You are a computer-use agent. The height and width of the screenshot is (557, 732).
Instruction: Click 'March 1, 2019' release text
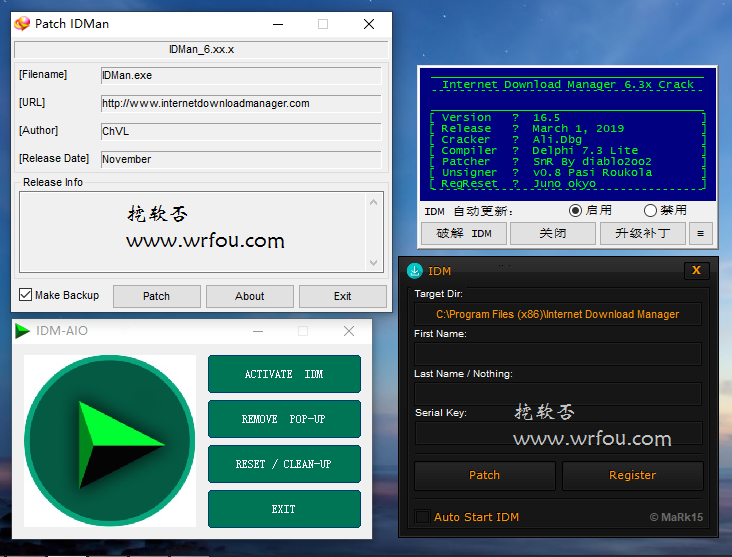(x=578, y=128)
